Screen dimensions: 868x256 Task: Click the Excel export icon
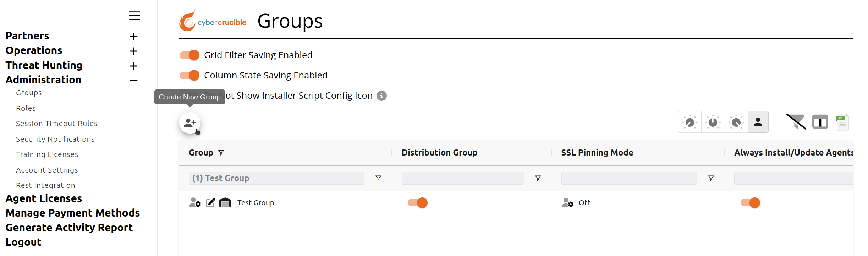click(x=842, y=122)
